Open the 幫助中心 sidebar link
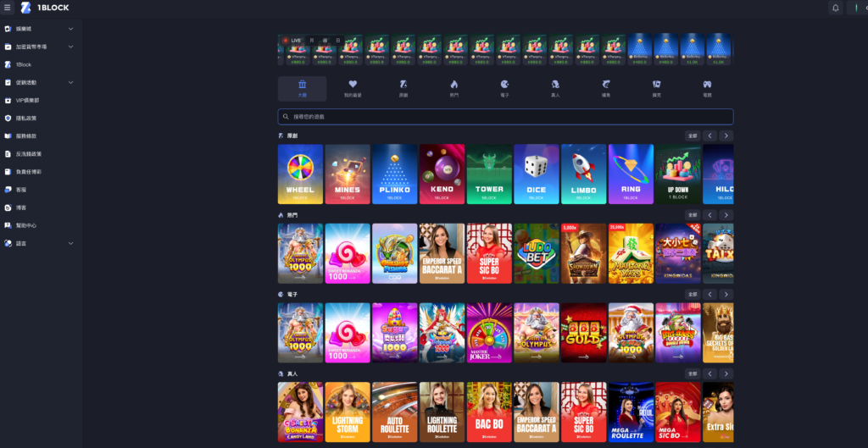Viewport: 868px width, 448px height. point(25,225)
